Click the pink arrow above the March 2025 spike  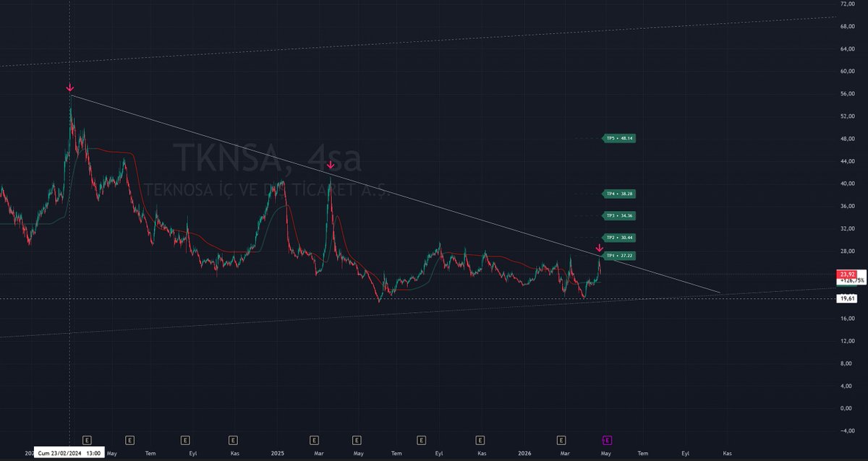(x=331, y=165)
